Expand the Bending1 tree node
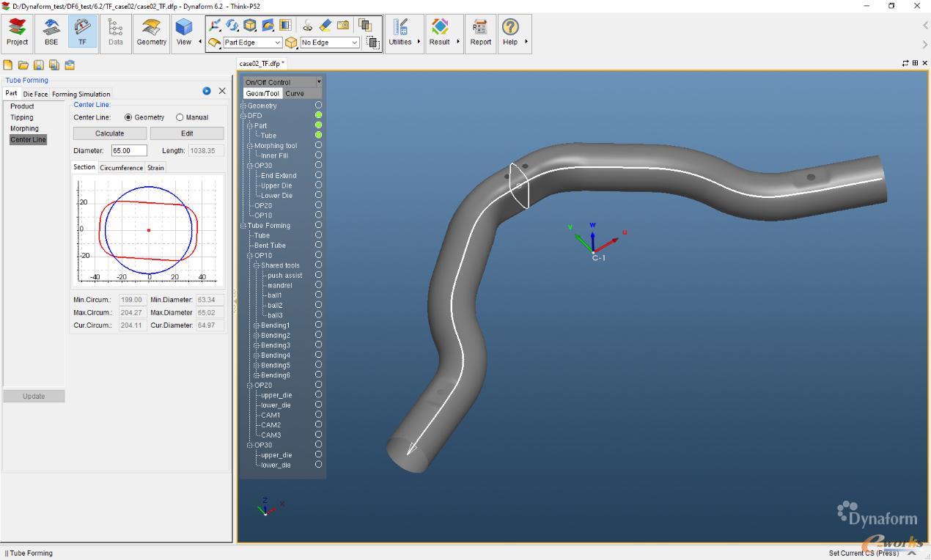 tap(257, 325)
